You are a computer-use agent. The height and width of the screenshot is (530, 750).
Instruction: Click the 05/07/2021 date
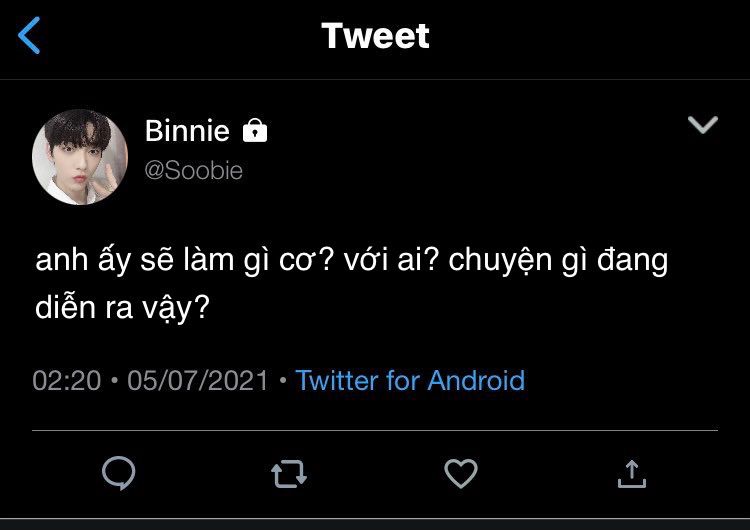pyautogui.click(x=198, y=380)
